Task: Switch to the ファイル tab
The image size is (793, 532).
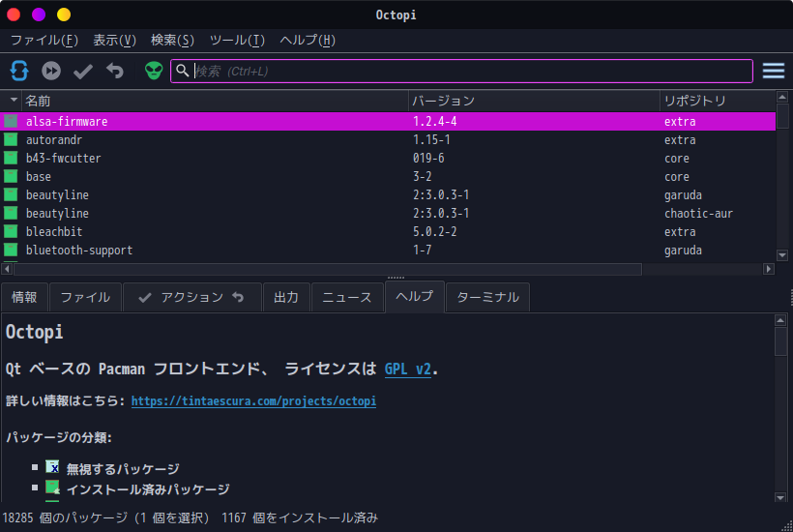Action: (85, 297)
